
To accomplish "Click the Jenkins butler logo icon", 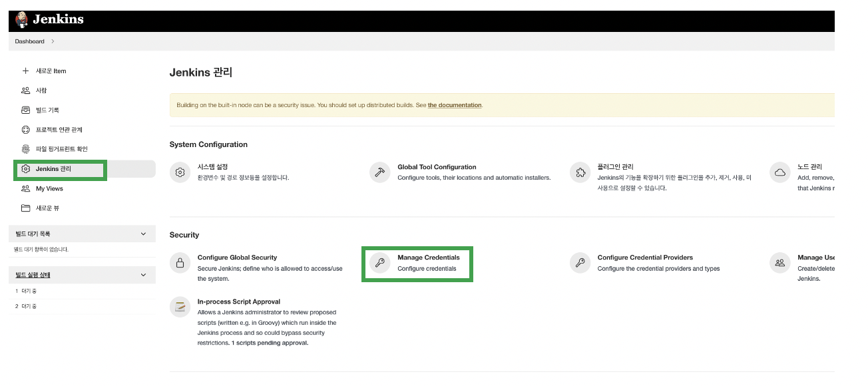I will tap(22, 20).
